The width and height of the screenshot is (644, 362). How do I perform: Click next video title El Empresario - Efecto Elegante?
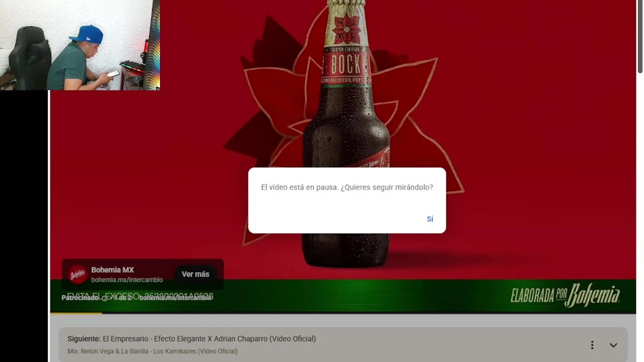tap(209, 339)
